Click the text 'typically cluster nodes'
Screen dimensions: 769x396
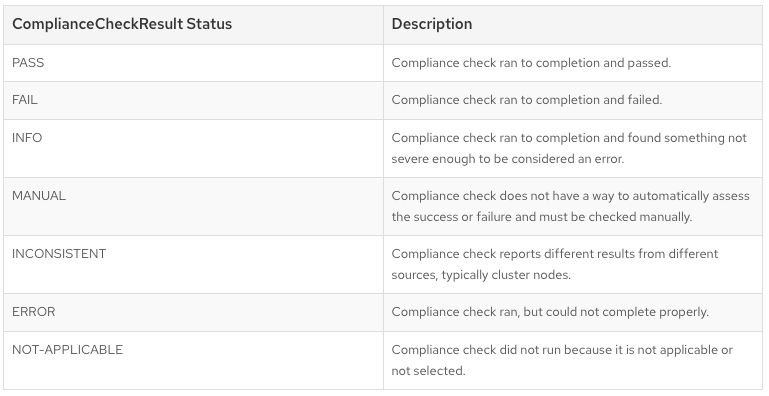[x=506, y=275]
